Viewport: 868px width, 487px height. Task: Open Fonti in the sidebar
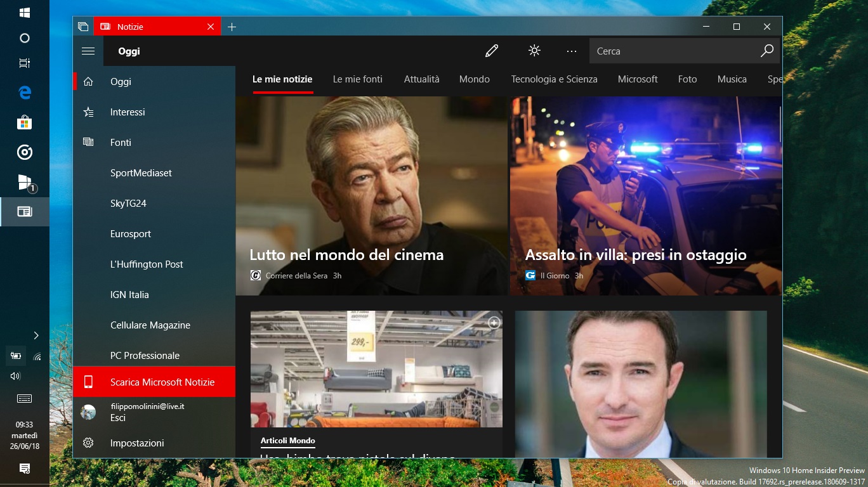click(154, 142)
